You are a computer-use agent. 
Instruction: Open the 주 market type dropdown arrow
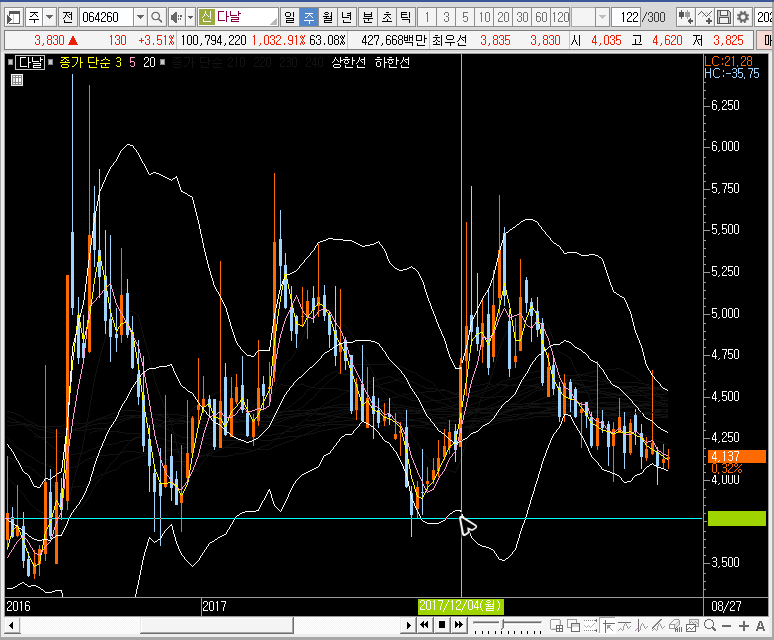point(50,18)
